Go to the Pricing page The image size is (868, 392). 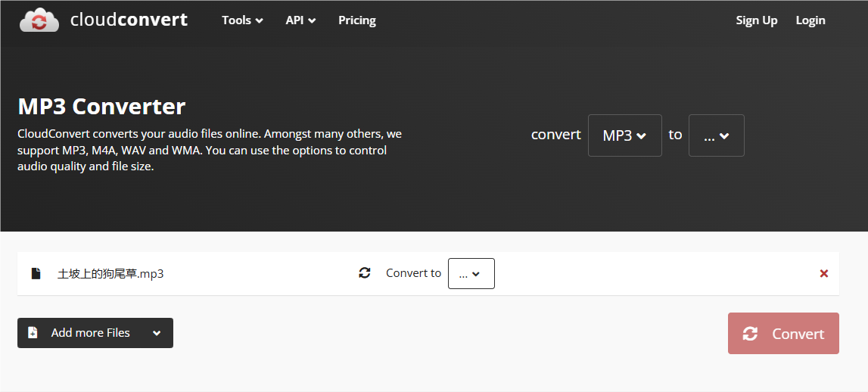point(357,20)
